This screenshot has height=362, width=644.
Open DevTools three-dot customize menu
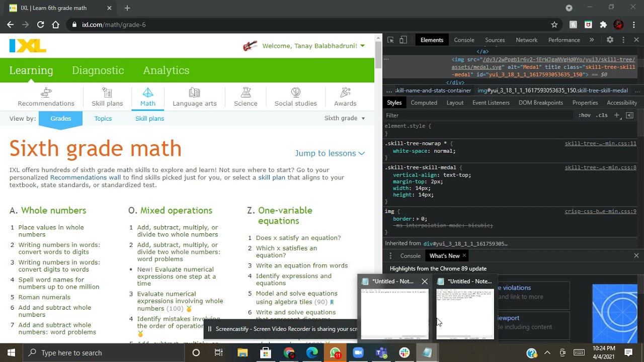pos(623,40)
